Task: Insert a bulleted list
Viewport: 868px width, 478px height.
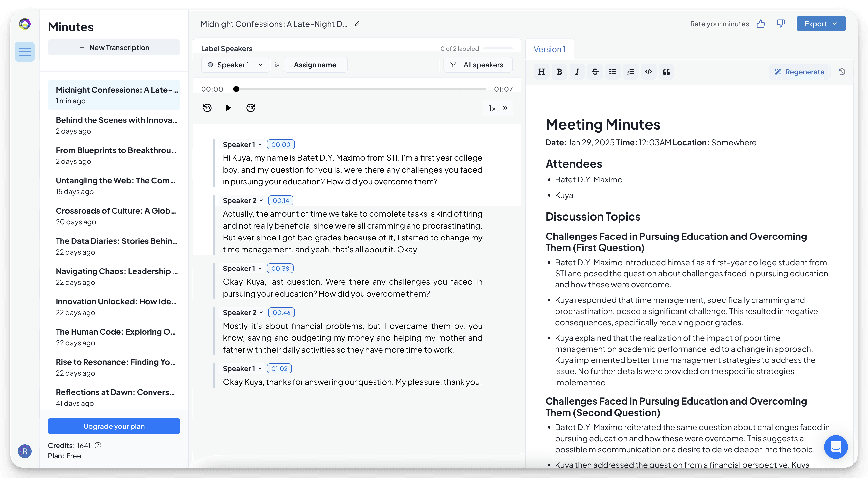Action: point(613,71)
